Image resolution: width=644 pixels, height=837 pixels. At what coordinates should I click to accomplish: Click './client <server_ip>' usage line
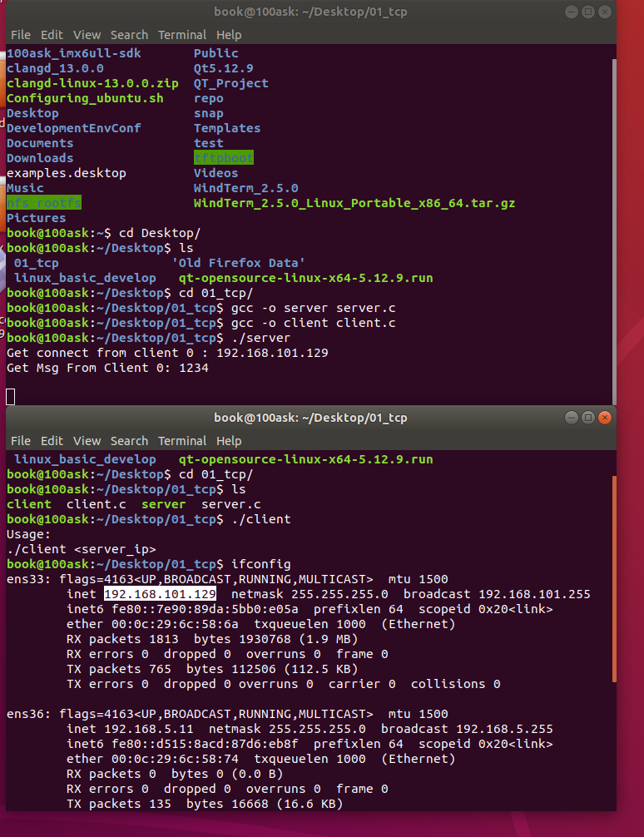tap(82, 549)
